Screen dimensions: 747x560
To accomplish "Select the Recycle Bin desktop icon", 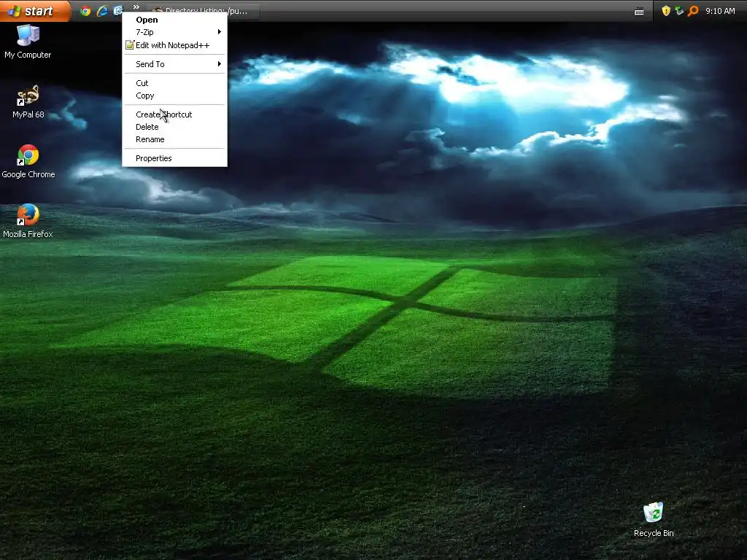I will click(x=654, y=519).
